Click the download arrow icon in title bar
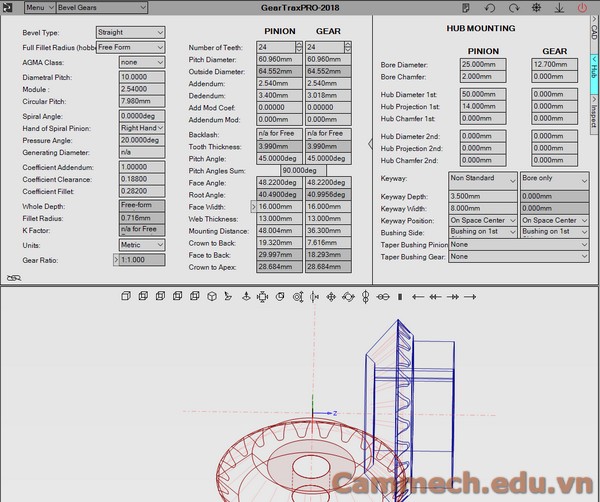The image size is (600, 502). coord(559,8)
